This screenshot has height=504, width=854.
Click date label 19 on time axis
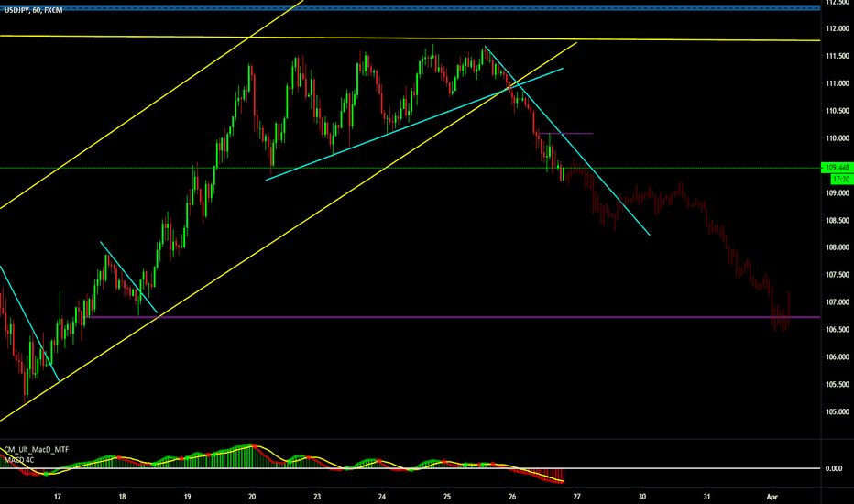(187, 497)
